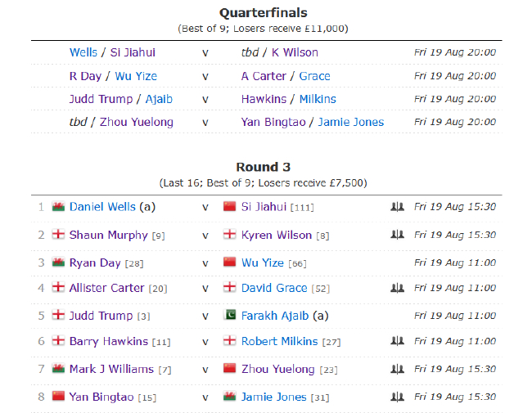Click head-to-head icon for Carter v Grace
The width and height of the screenshot is (532, 413).
pos(398,289)
